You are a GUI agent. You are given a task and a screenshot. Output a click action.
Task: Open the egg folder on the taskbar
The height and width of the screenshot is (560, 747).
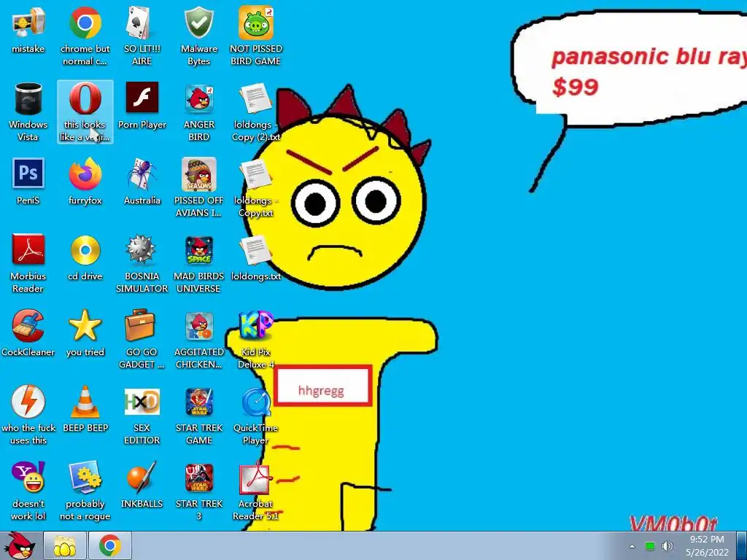[65, 546]
